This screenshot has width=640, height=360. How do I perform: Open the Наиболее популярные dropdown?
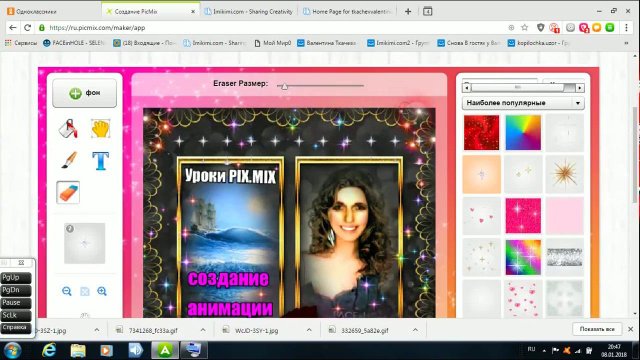pyautogui.click(x=523, y=103)
